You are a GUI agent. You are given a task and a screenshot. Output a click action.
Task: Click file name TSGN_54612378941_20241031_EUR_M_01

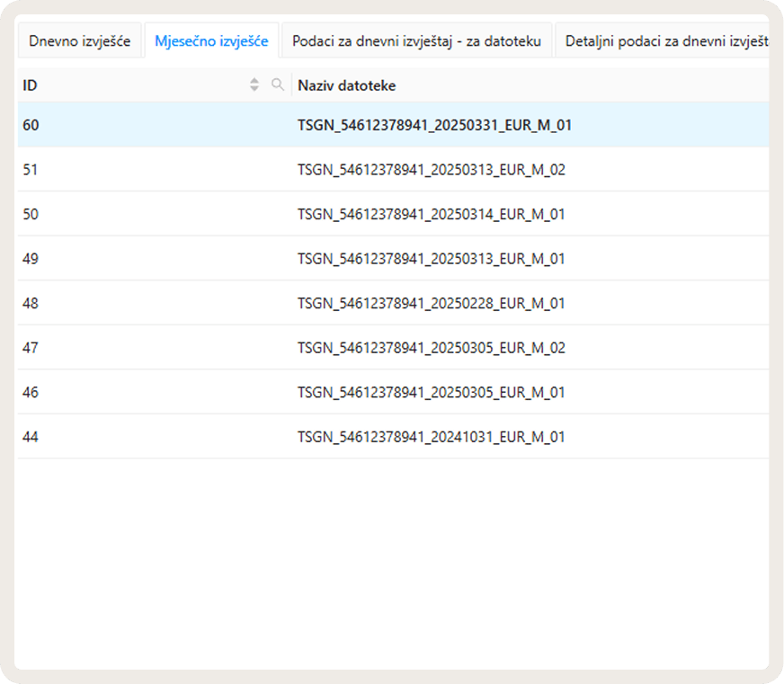point(432,437)
